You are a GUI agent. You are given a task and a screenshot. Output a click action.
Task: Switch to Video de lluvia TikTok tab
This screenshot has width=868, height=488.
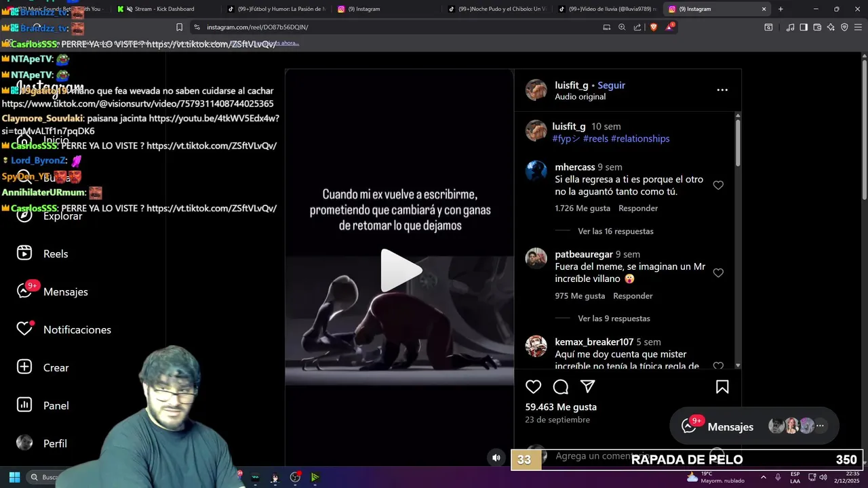609,9
